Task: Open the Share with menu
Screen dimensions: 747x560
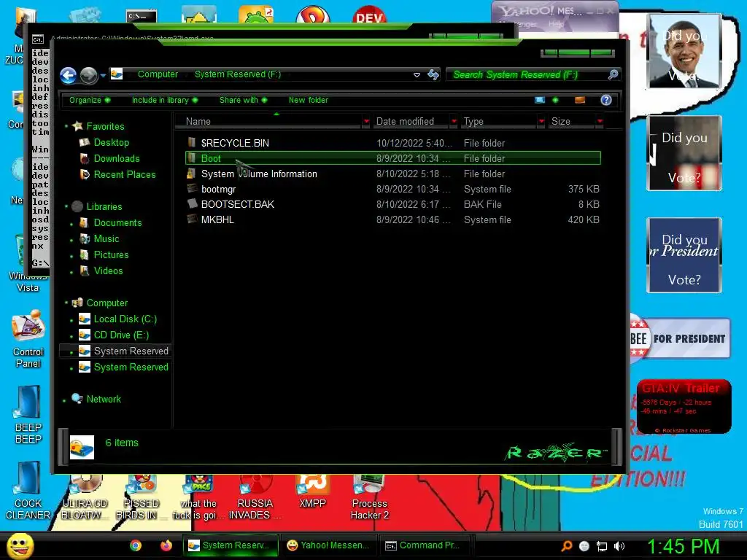Action: click(x=243, y=100)
